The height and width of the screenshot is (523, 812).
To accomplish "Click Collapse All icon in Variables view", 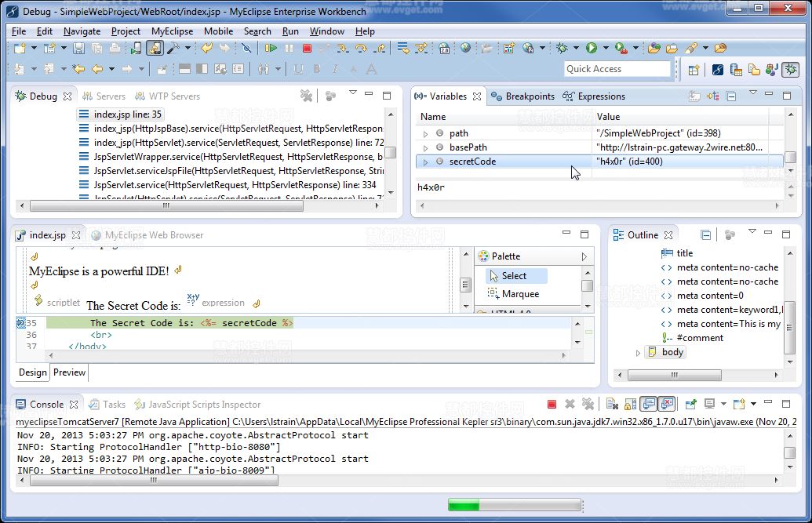I will (731, 96).
